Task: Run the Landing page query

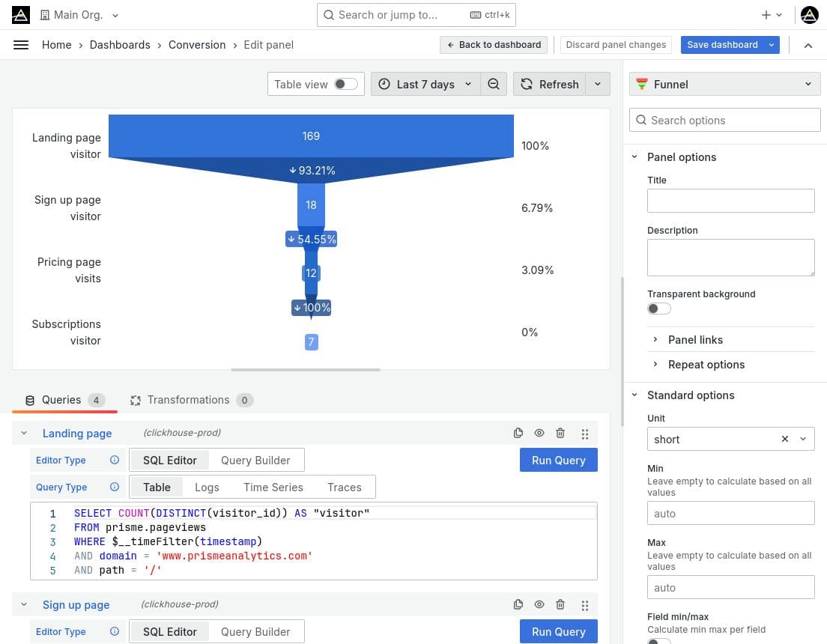Action: (x=558, y=461)
